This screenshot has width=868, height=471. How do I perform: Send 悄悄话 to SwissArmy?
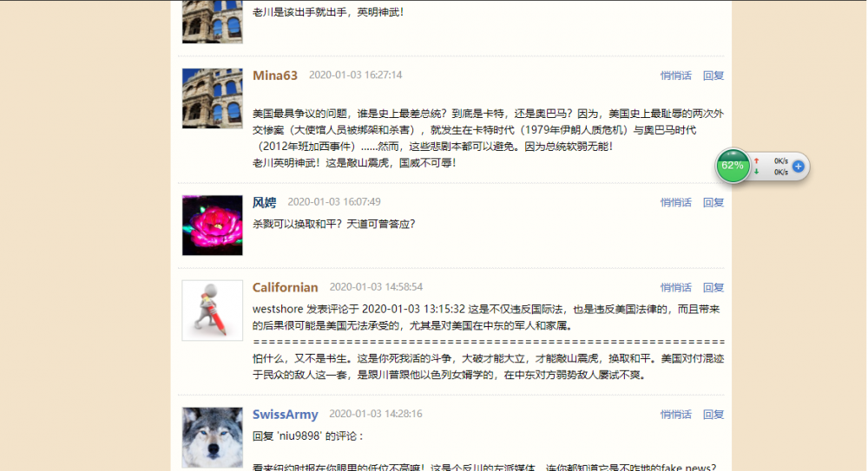675,415
